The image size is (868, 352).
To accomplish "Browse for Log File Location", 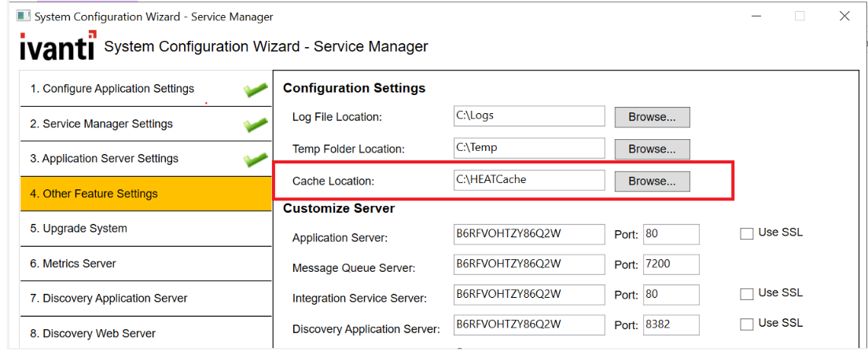I will (652, 117).
